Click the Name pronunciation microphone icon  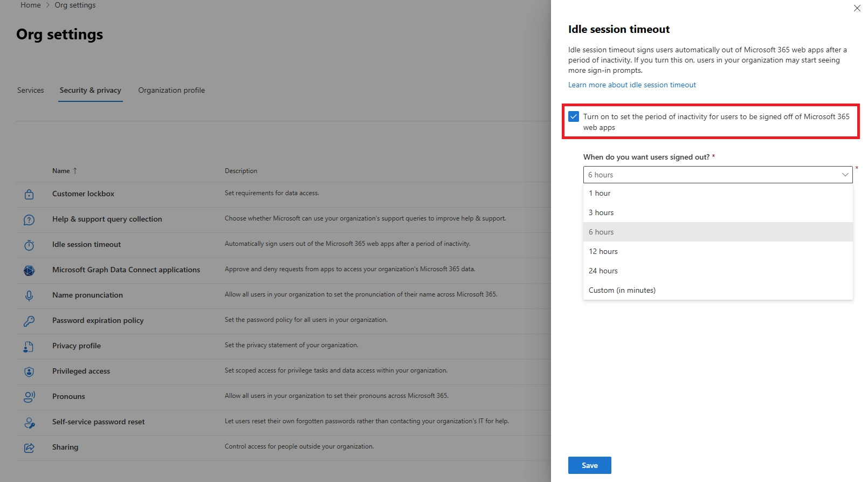pyautogui.click(x=29, y=295)
